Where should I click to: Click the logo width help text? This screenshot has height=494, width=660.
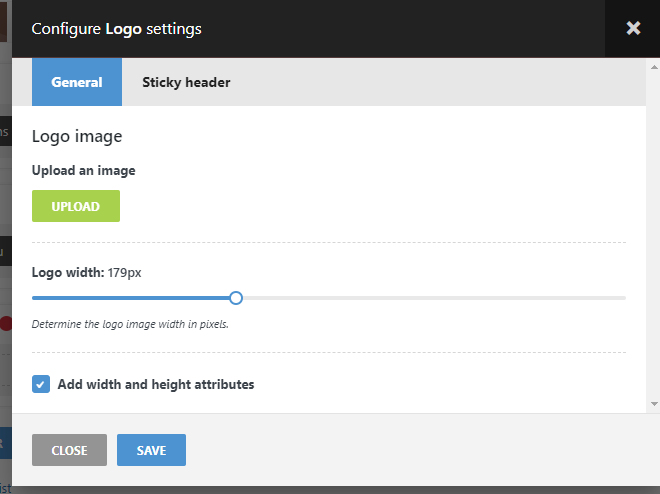pyautogui.click(x=130, y=324)
